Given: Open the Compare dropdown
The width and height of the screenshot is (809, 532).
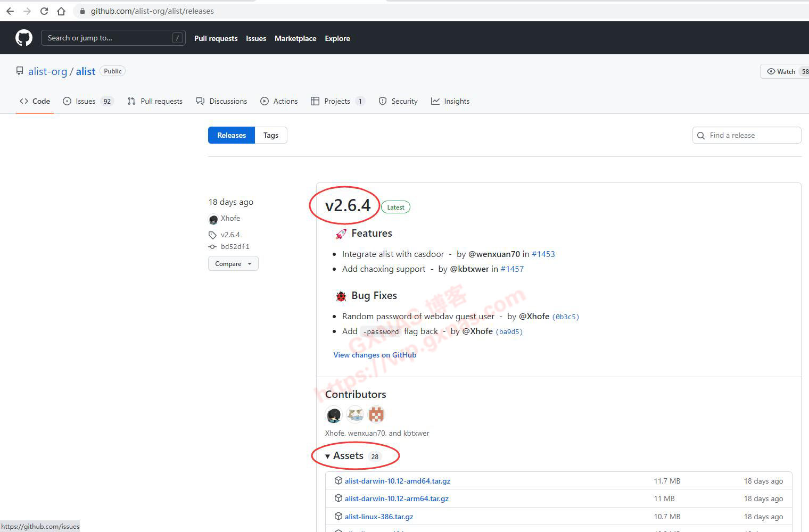Looking at the screenshot, I should click(x=233, y=264).
